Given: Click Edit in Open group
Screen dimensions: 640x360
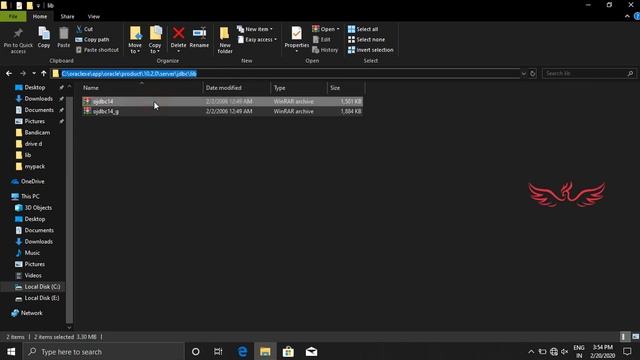Looking at the screenshot, I should [321, 40].
